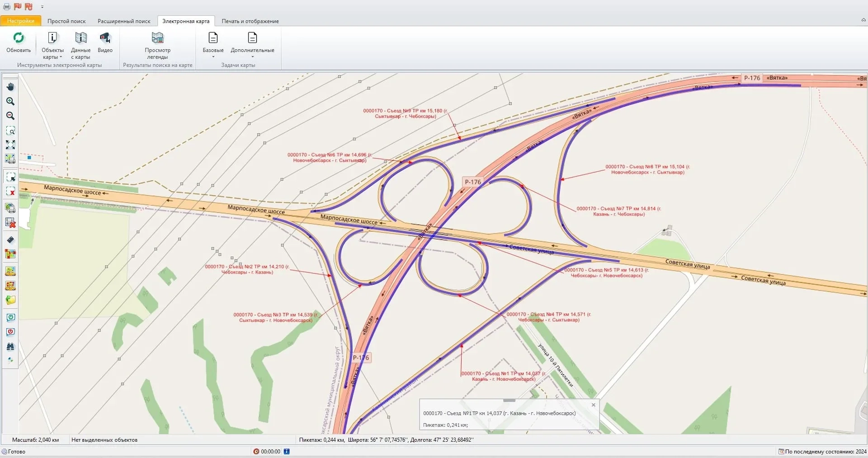Click the zoom out magnifier tool
The width and height of the screenshot is (868, 458).
[10, 116]
